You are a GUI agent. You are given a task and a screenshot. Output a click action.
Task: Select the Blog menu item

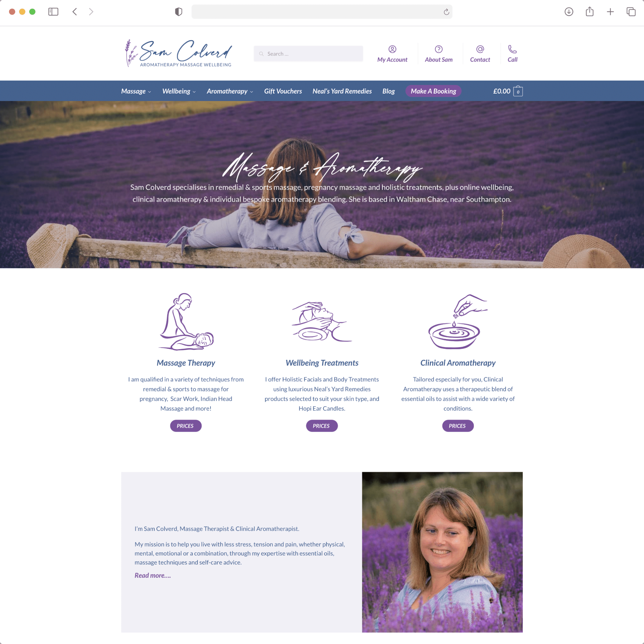(x=388, y=91)
